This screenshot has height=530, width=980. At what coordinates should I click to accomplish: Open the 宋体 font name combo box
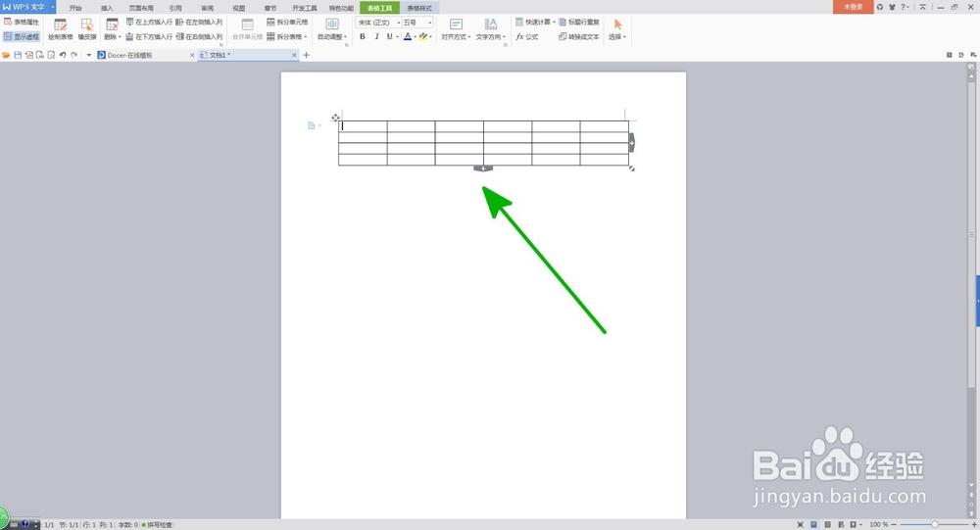378,23
